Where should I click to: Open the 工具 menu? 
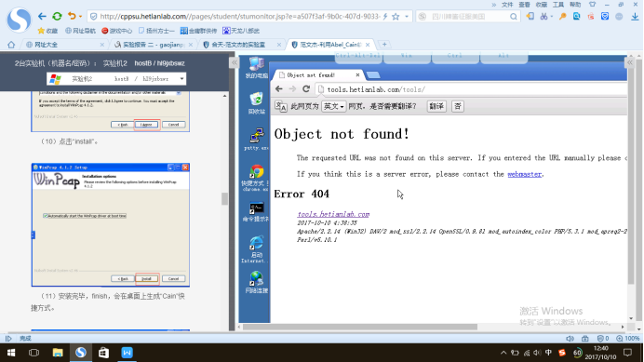[558, 5]
